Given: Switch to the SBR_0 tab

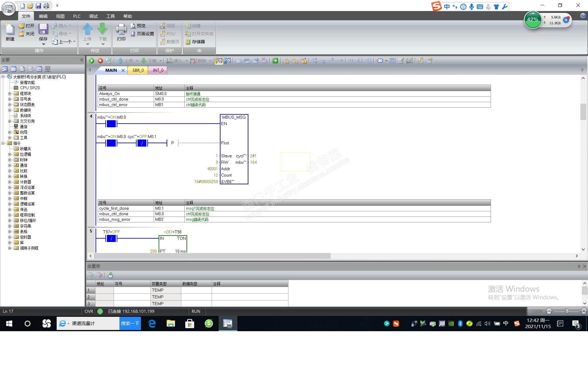Looking at the screenshot, I should (x=138, y=70).
